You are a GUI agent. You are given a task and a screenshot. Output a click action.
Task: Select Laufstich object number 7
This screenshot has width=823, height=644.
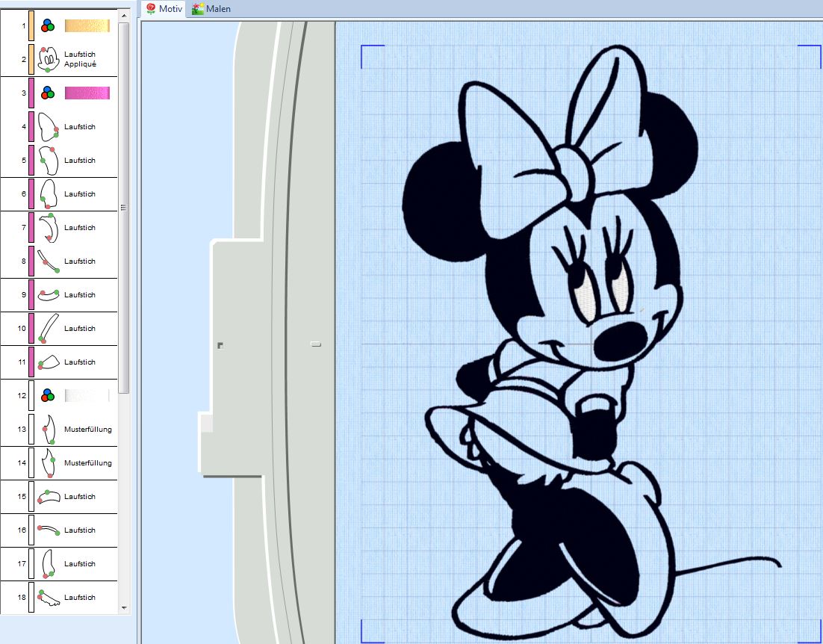click(78, 228)
